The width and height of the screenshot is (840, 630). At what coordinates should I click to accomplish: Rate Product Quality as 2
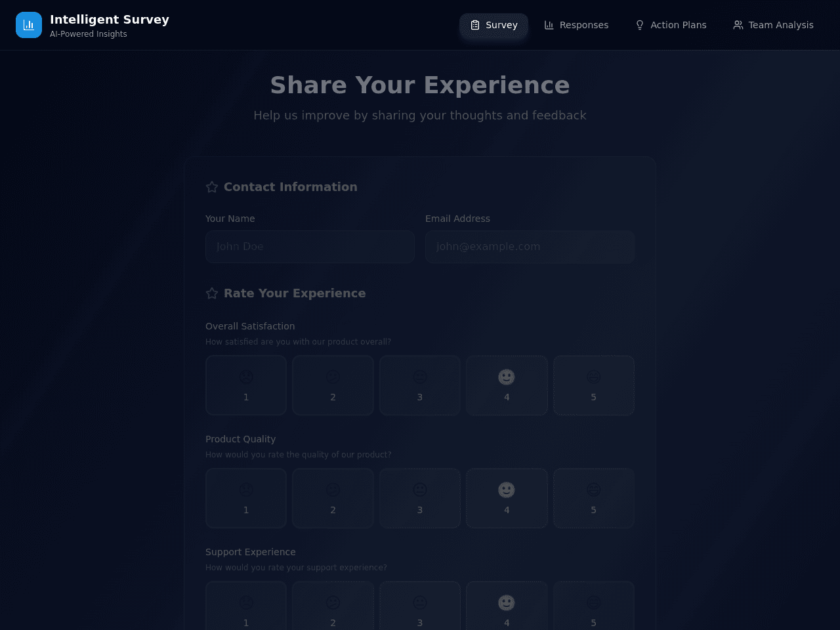click(333, 498)
